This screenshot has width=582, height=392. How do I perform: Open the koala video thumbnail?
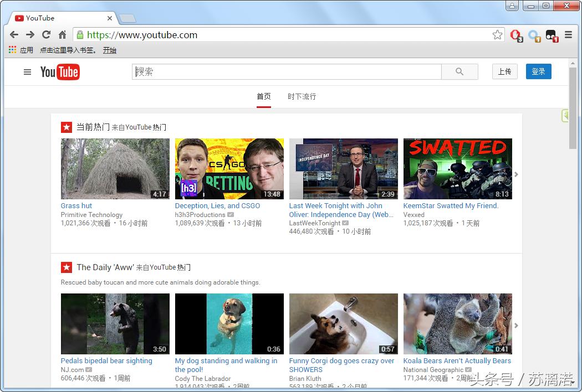coord(458,324)
